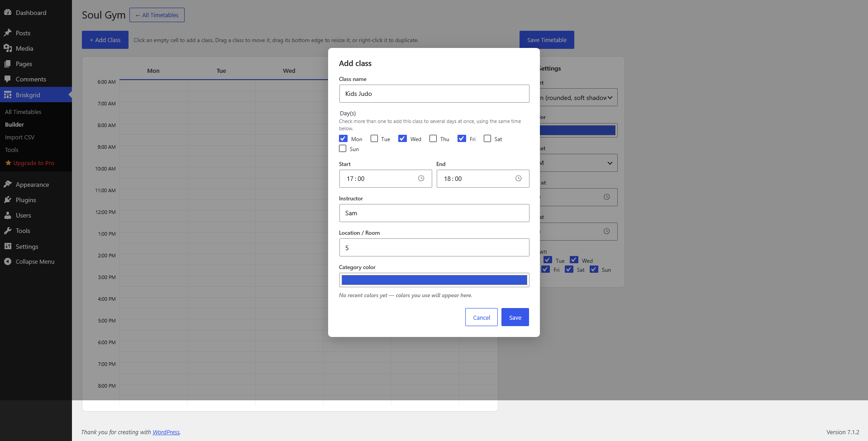Click the Users person icon
The width and height of the screenshot is (868, 441).
[8, 215]
